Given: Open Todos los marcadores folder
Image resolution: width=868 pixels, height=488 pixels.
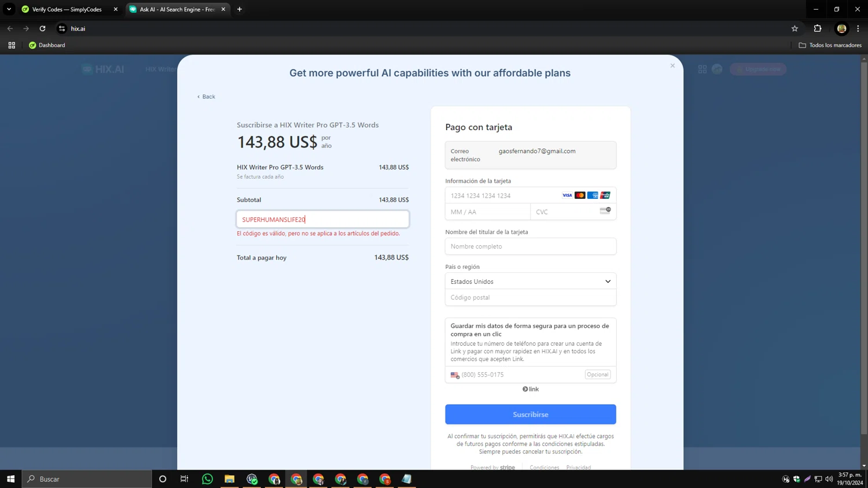Looking at the screenshot, I should click(830, 45).
